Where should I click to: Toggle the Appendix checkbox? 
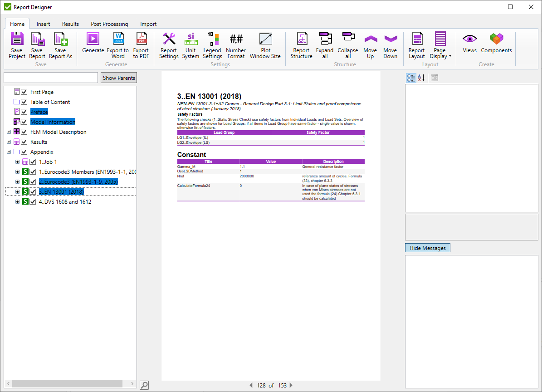coord(24,152)
